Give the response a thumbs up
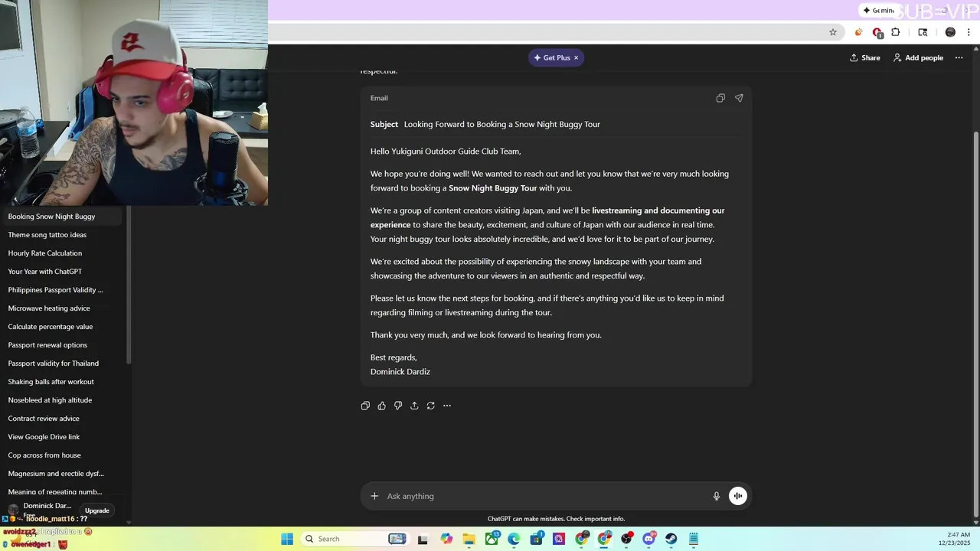Screen dimensions: 980x551 (382, 406)
